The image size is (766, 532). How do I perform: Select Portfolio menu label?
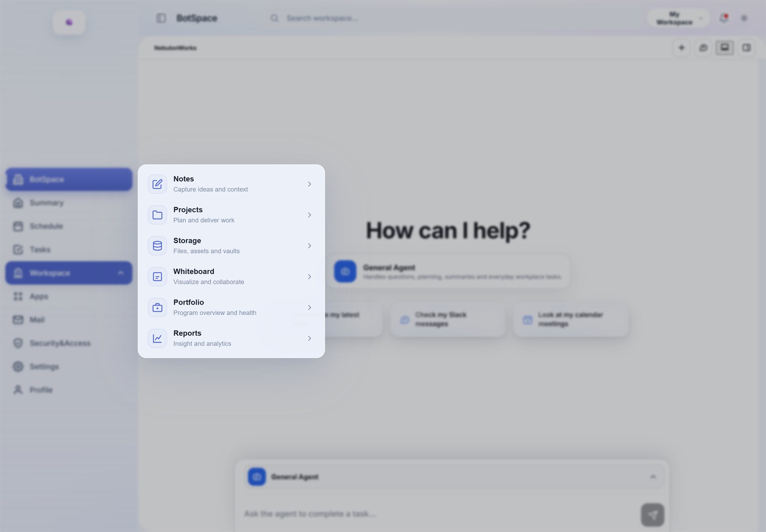point(188,302)
